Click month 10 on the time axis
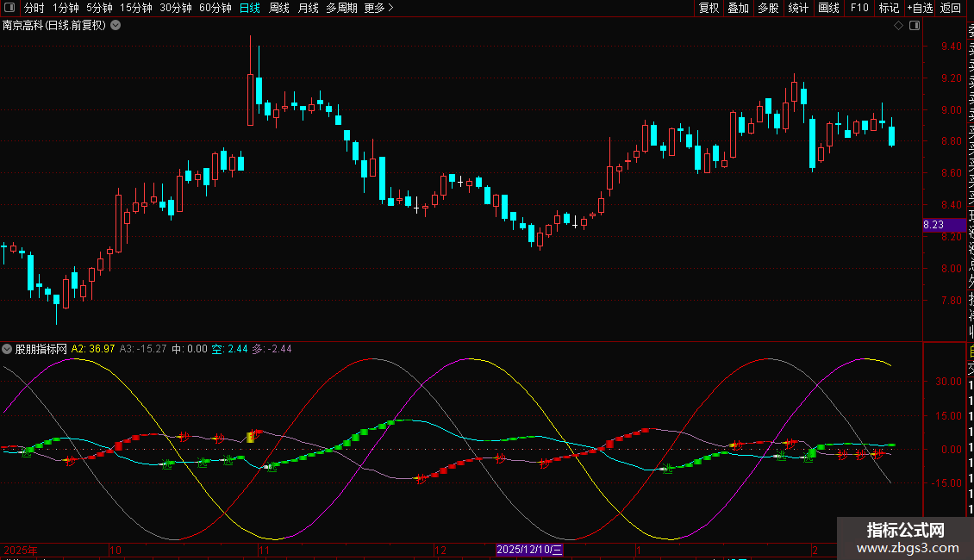Screen dimensions: 974x560 115,550
